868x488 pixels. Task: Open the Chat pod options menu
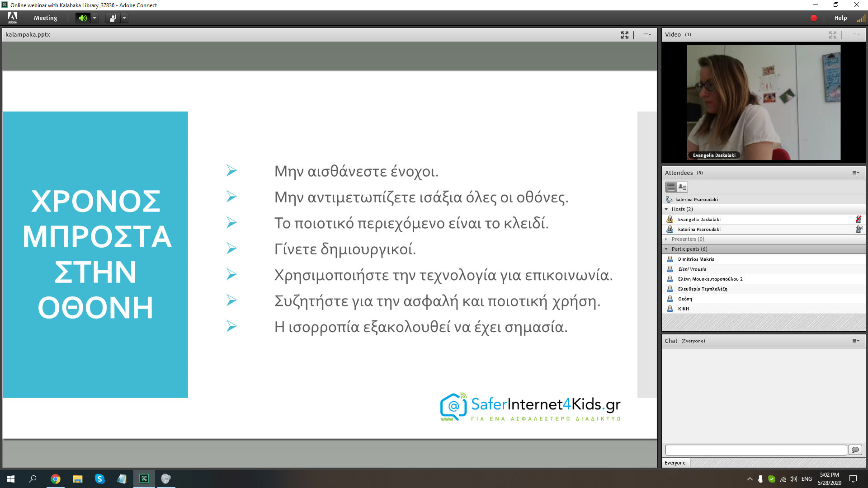click(856, 341)
